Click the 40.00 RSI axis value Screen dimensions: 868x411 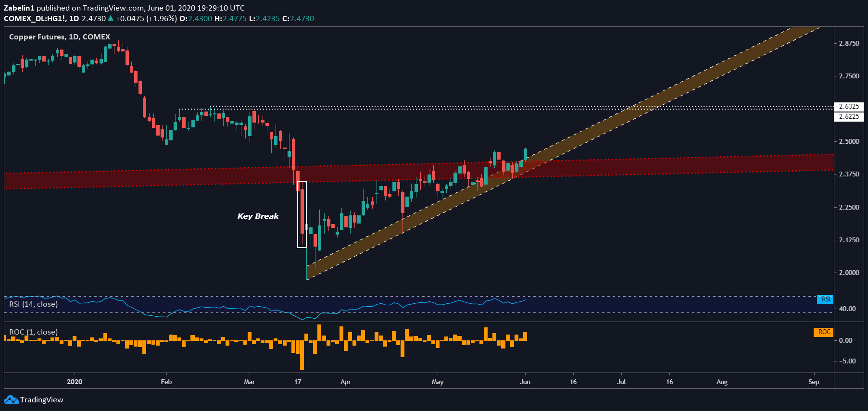pos(847,309)
